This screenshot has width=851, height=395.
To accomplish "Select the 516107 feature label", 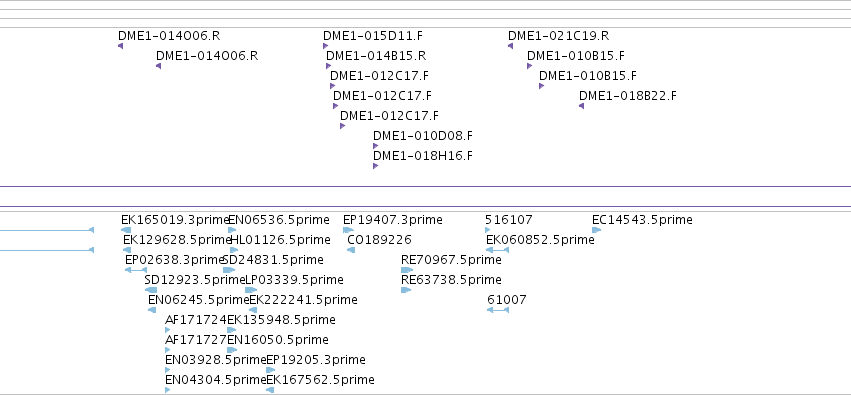I will coord(509,220).
